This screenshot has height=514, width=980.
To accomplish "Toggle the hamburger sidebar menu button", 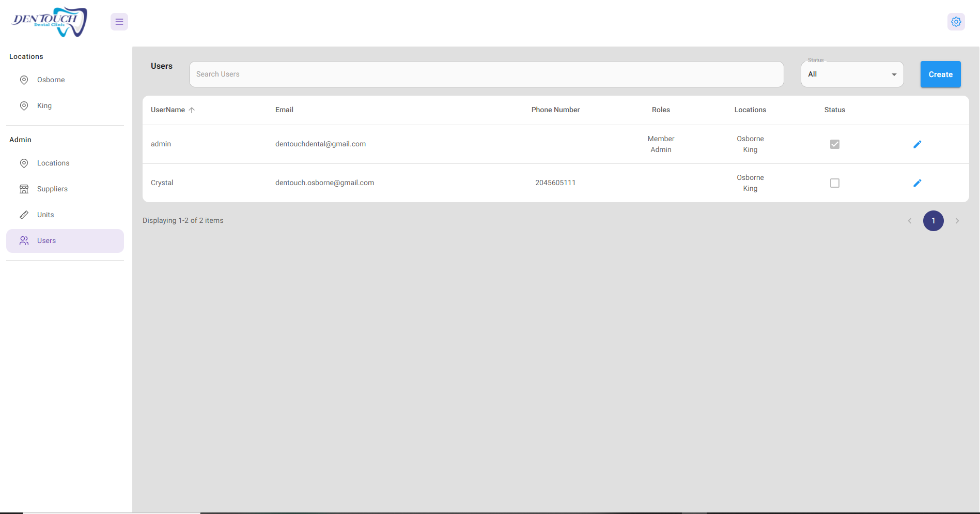I will coord(119,22).
